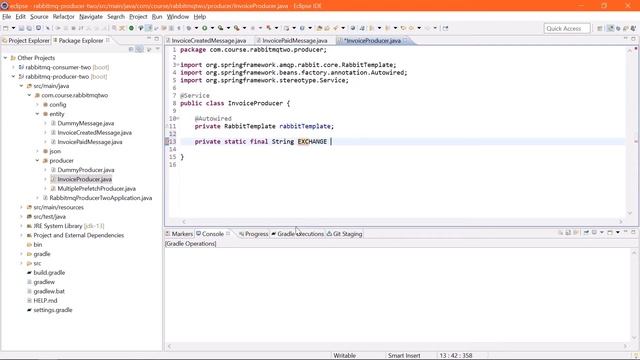The image size is (640, 360).
Task: Open the Source menu
Action: point(39,17)
